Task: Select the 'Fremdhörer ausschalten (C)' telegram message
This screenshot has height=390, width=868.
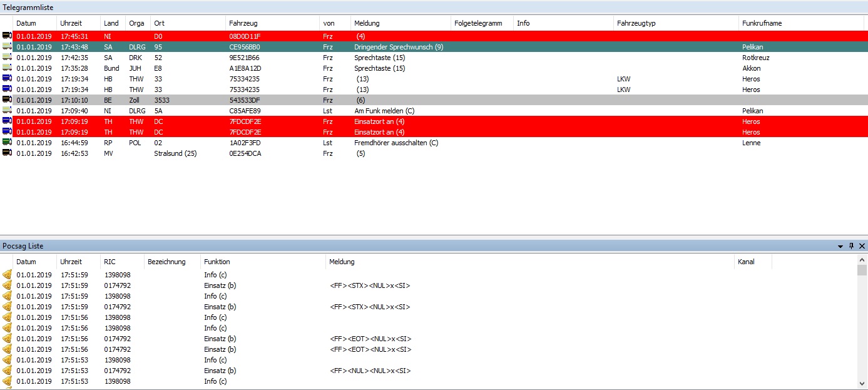Action: [396, 143]
